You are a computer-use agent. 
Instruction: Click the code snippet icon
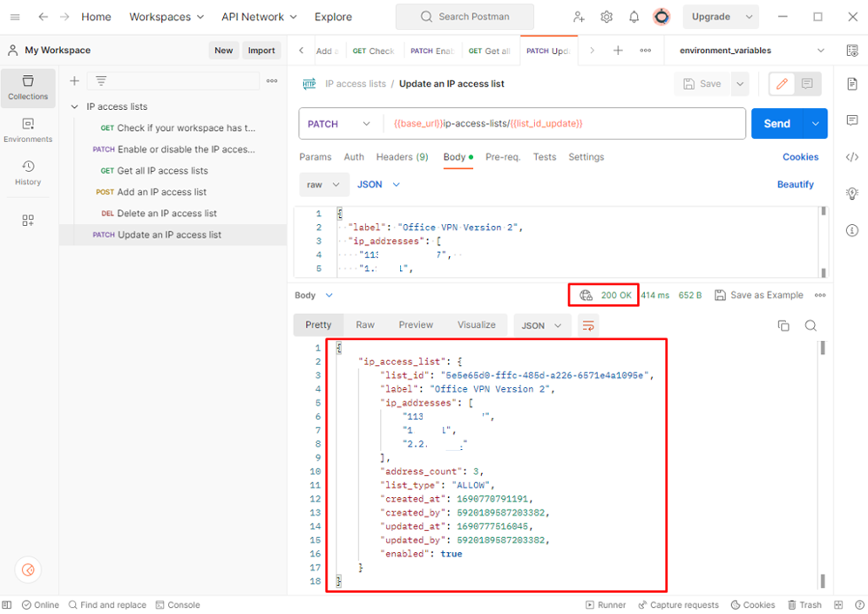pos(851,157)
